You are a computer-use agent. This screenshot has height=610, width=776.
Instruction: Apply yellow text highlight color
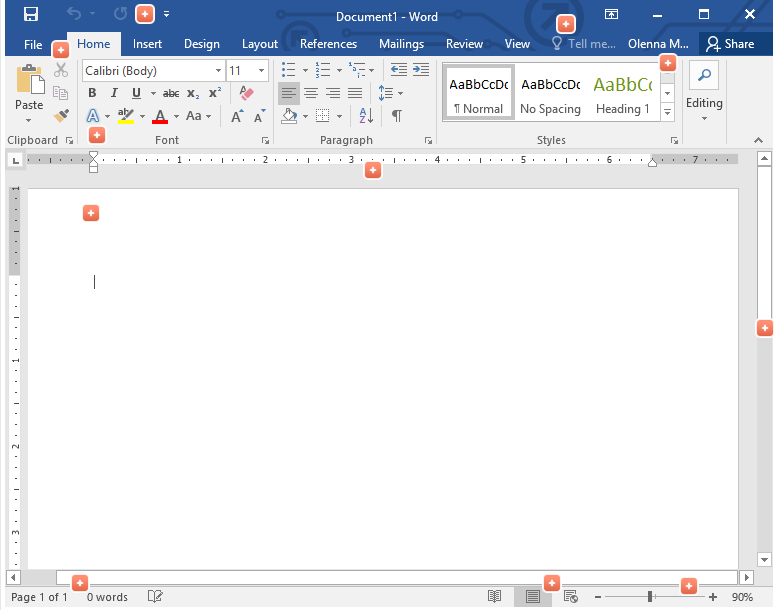click(126, 116)
